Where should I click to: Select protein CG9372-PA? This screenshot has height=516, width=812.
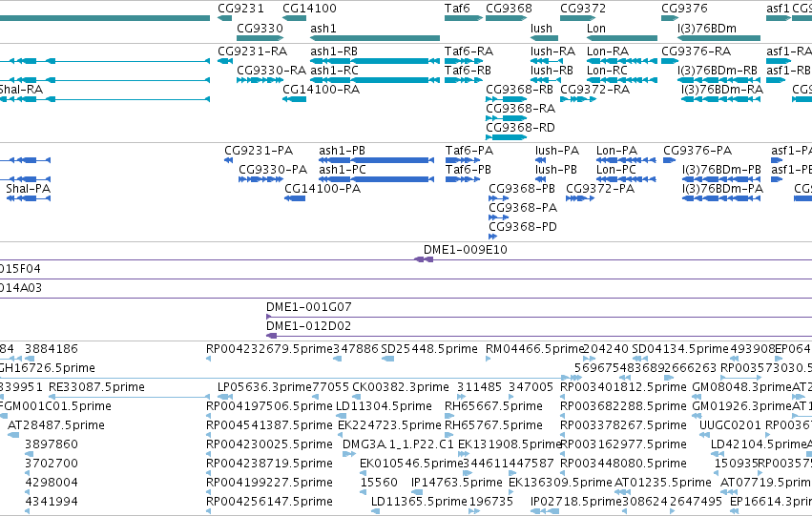[x=599, y=189]
